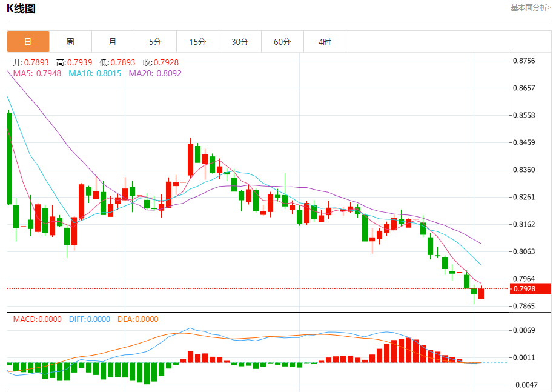Click the 0.8261 price axis label
This screenshot has width=556, height=392.
[524, 198]
